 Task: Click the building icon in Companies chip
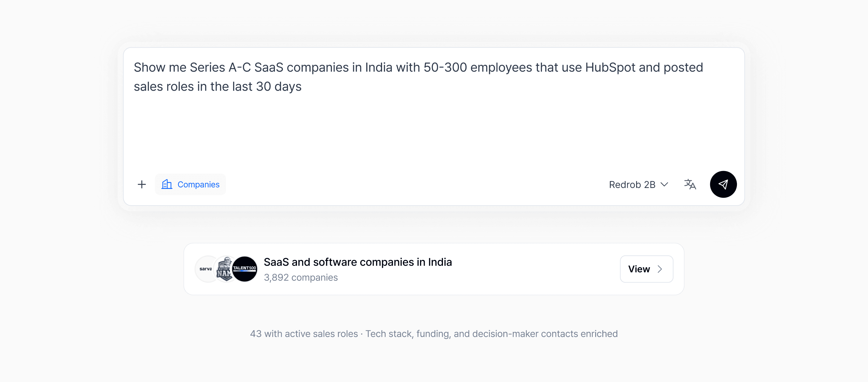(167, 184)
